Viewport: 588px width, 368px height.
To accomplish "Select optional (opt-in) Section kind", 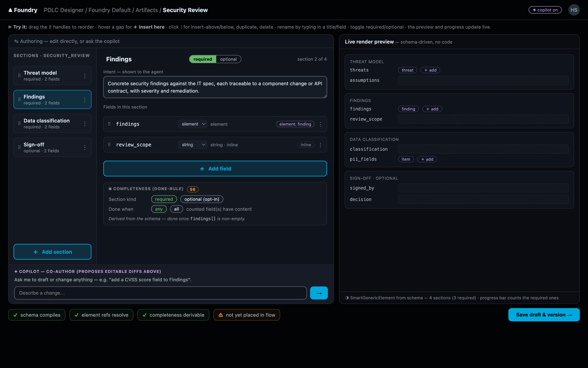I will [202, 199].
